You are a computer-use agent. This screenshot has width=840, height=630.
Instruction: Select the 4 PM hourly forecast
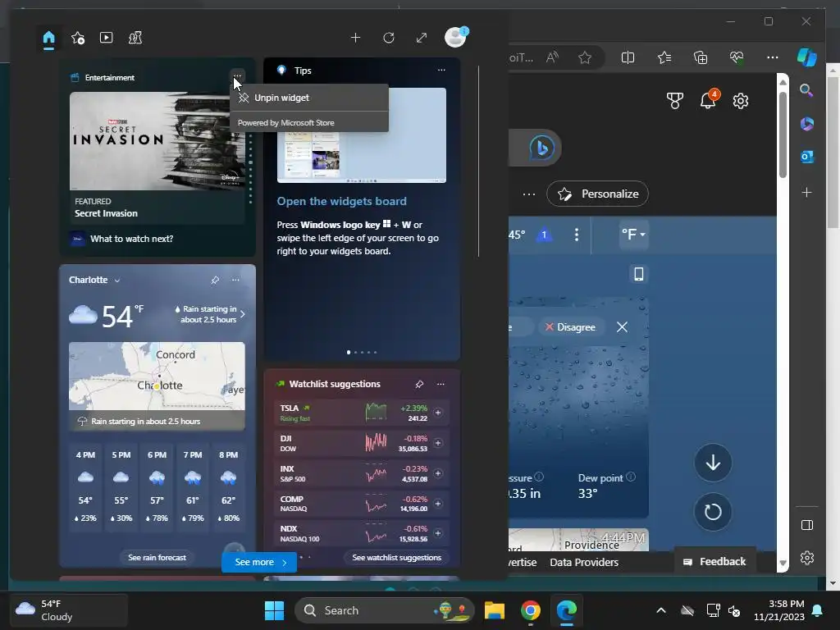coord(85,486)
